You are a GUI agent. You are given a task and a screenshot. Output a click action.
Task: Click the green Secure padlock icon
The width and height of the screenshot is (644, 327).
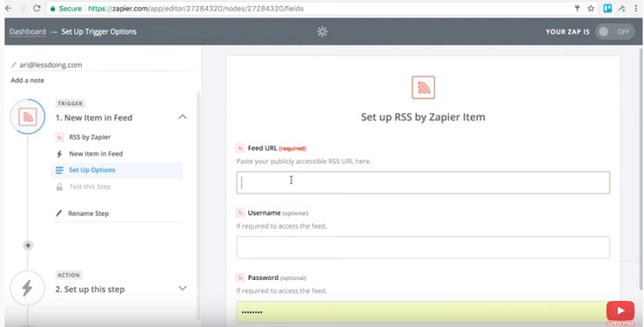(x=52, y=9)
